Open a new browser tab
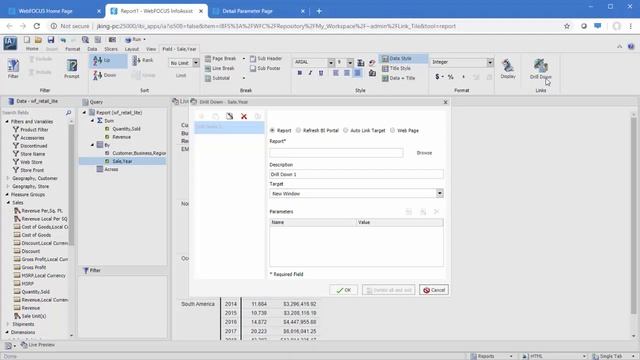 pyautogui.click(x=319, y=11)
